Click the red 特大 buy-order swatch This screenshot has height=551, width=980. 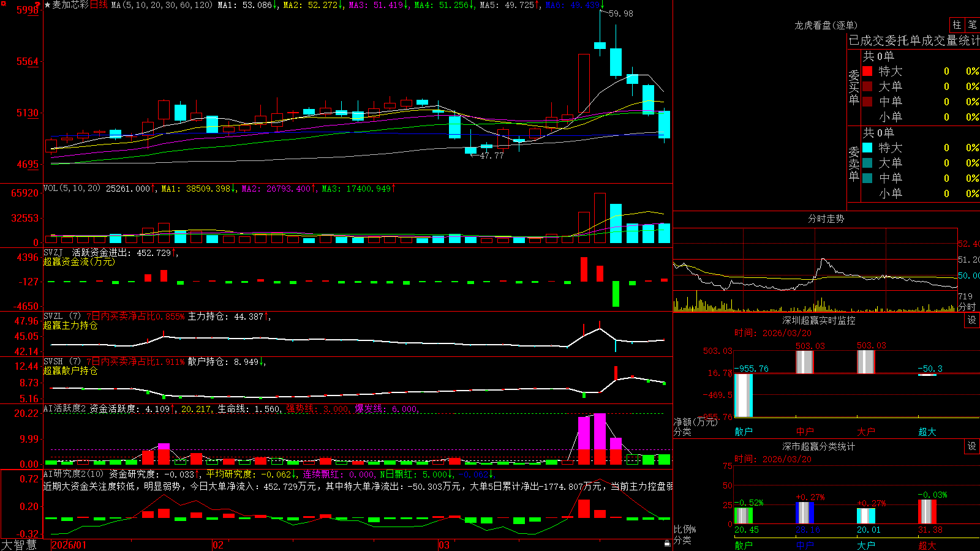pos(867,71)
